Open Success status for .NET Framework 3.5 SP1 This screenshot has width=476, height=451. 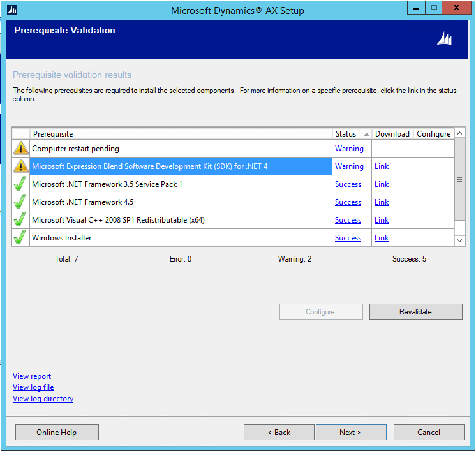point(348,184)
